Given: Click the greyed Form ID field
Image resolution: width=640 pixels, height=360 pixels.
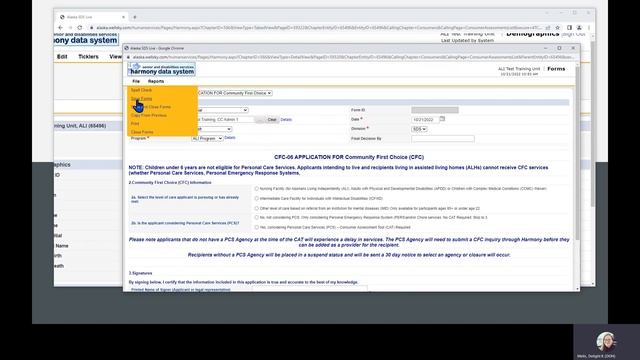Looking at the screenshot, I should tap(435, 110).
